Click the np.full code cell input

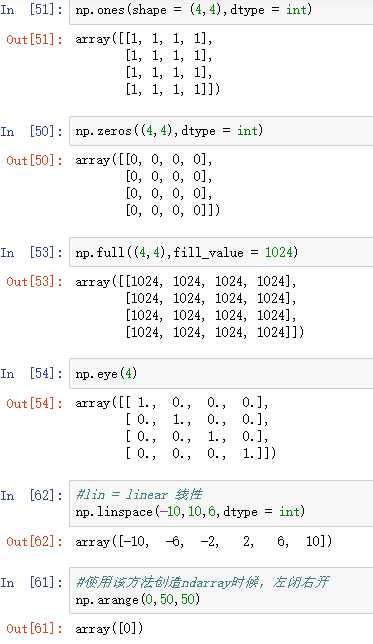tap(221, 252)
